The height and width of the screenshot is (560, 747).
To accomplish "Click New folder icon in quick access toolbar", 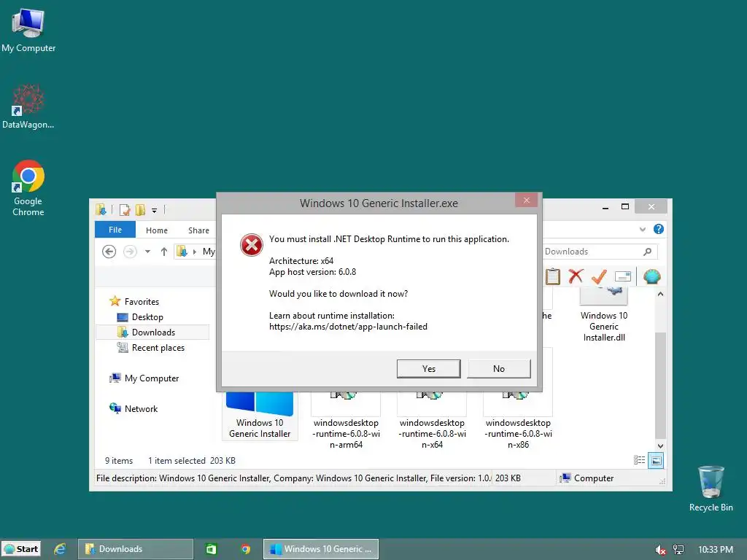I will [x=141, y=209].
